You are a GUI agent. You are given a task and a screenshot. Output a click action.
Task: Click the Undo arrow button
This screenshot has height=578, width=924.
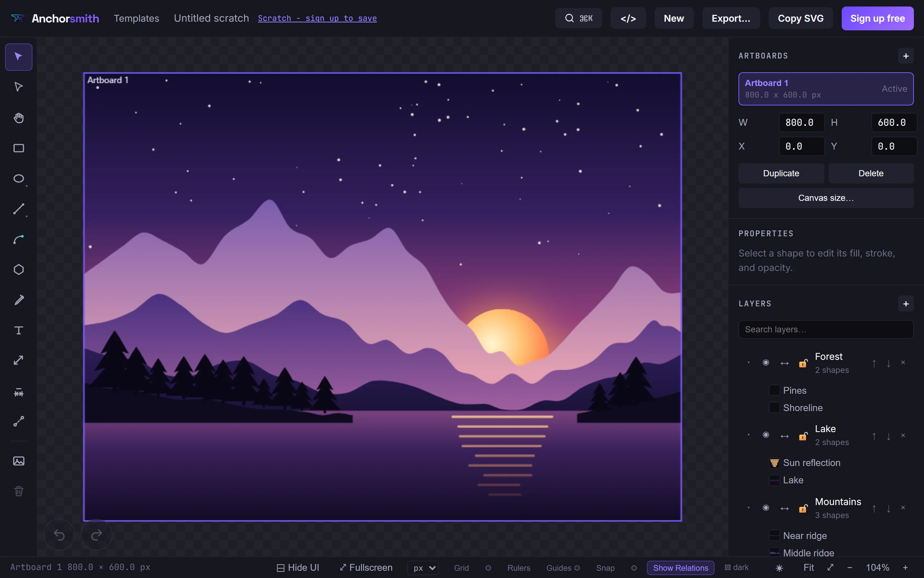[59, 535]
